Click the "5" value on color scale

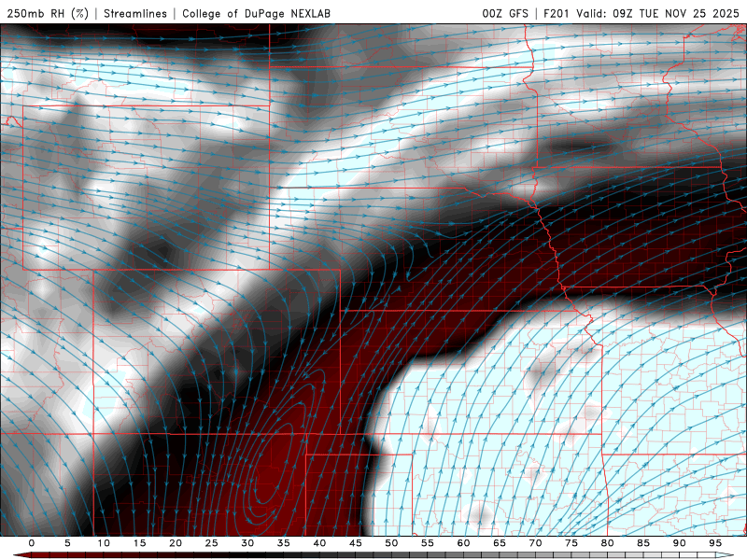pos(67,543)
